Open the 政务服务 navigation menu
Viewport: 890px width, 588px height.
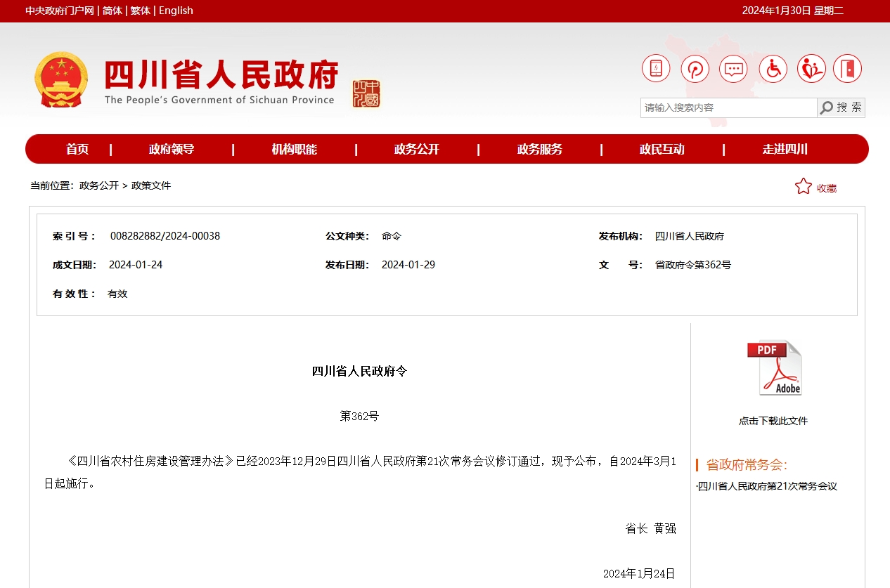pos(539,149)
